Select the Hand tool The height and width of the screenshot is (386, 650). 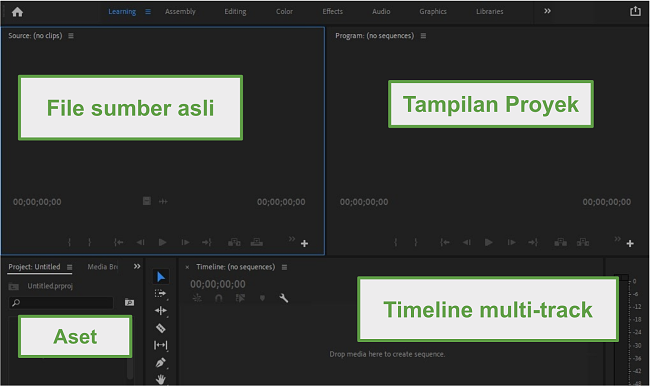[160, 379]
